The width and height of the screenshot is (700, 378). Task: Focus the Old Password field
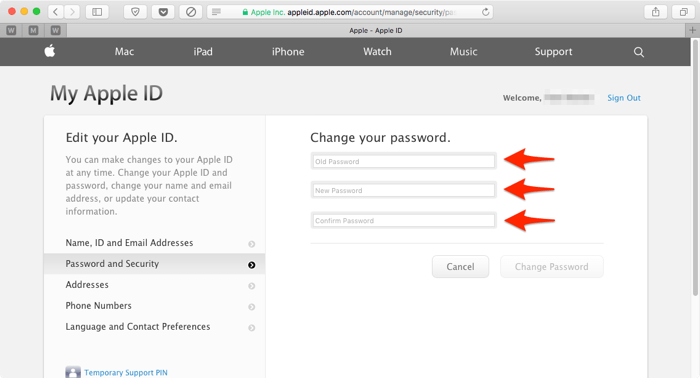coord(403,161)
